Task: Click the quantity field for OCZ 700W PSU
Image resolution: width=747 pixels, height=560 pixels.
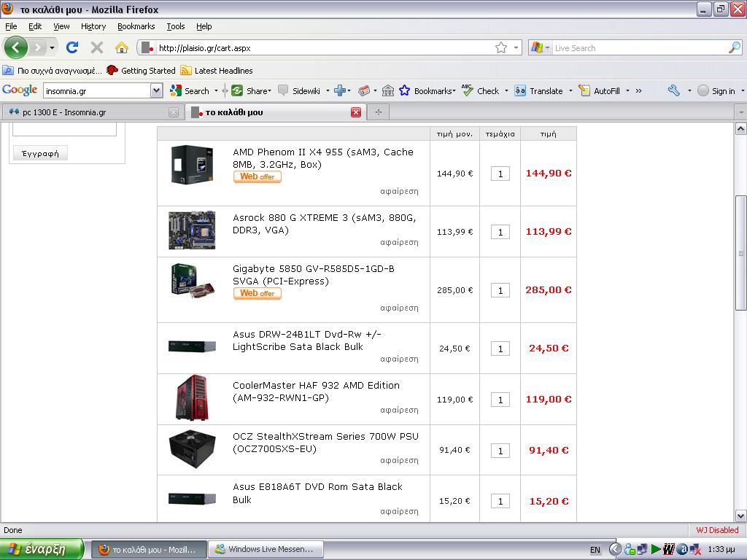Action: pyautogui.click(x=500, y=451)
